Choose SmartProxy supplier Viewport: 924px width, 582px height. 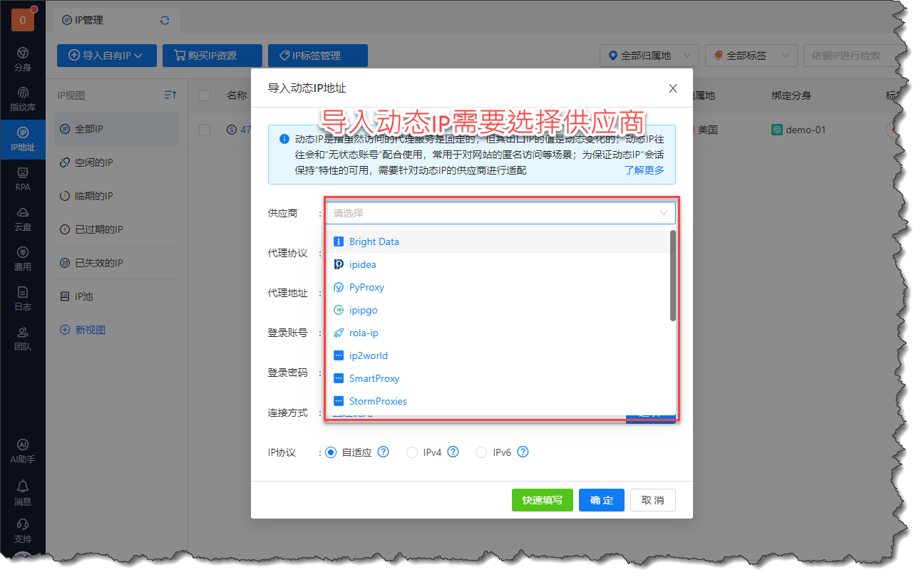[x=498, y=378]
